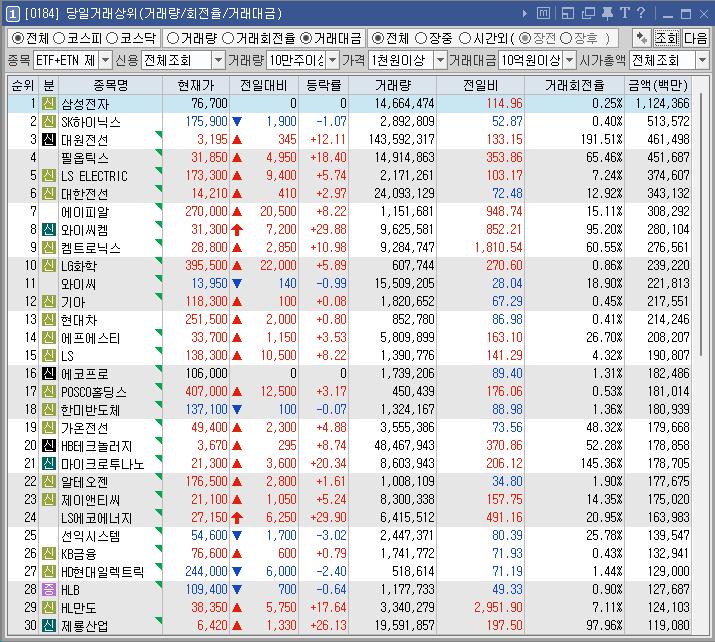Select the 켐트로닉스 stock name
715x642 pixels.
(x=91, y=248)
